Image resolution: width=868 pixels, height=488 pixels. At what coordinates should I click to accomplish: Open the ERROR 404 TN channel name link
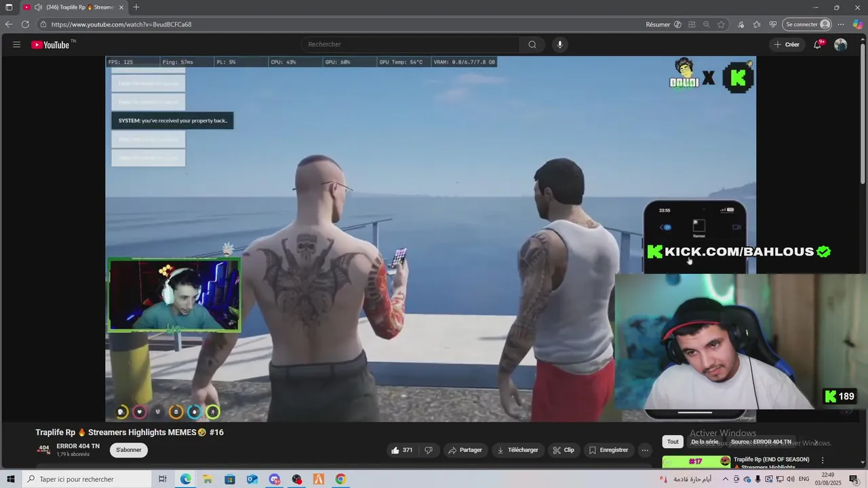[x=78, y=446]
